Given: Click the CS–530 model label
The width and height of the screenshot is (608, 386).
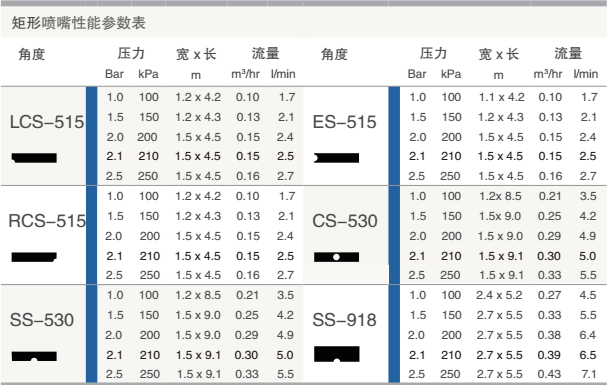Looking at the screenshot, I should click(345, 221).
